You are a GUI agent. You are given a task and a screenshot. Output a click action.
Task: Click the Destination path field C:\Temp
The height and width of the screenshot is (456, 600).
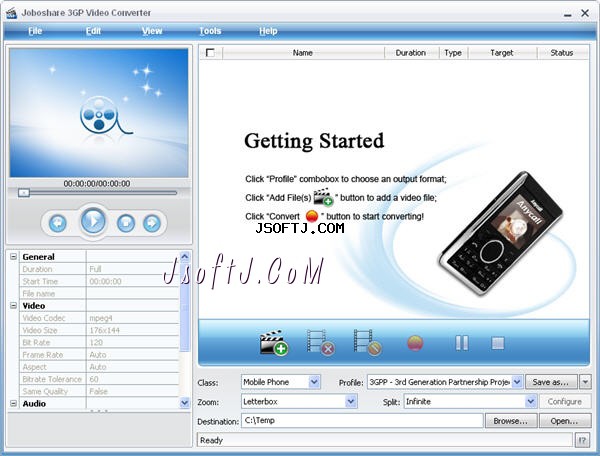[x=362, y=420]
